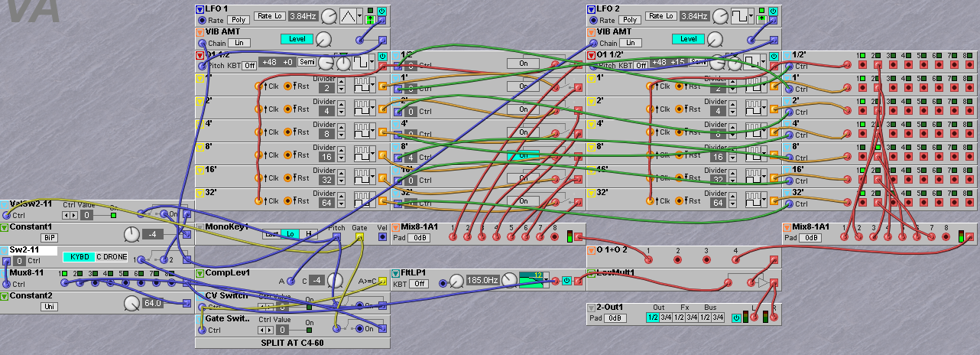The width and height of the screenshot is (980, 355).
Task: Click Constant2 value knob
Action: click(x=131, y=304)
